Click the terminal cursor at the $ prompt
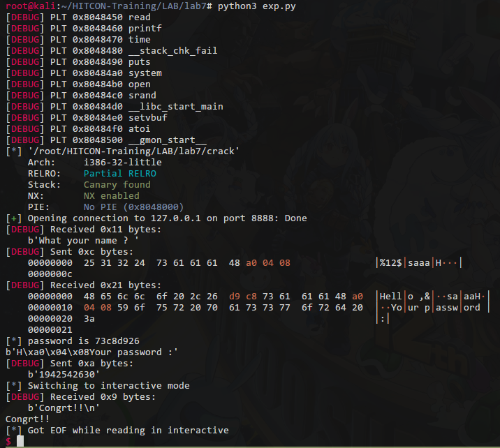The image size is (500, 448). pos(20,441)
